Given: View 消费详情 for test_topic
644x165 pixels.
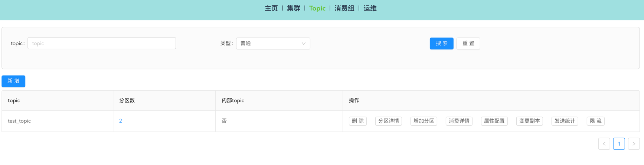Looking at the screenshot, I should tap(459, 121).
